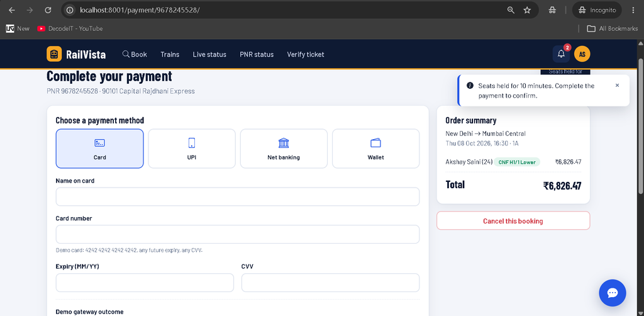Focus the Expiry (MM/YY) field
644x316 pixels.
(x=145, y=283)
